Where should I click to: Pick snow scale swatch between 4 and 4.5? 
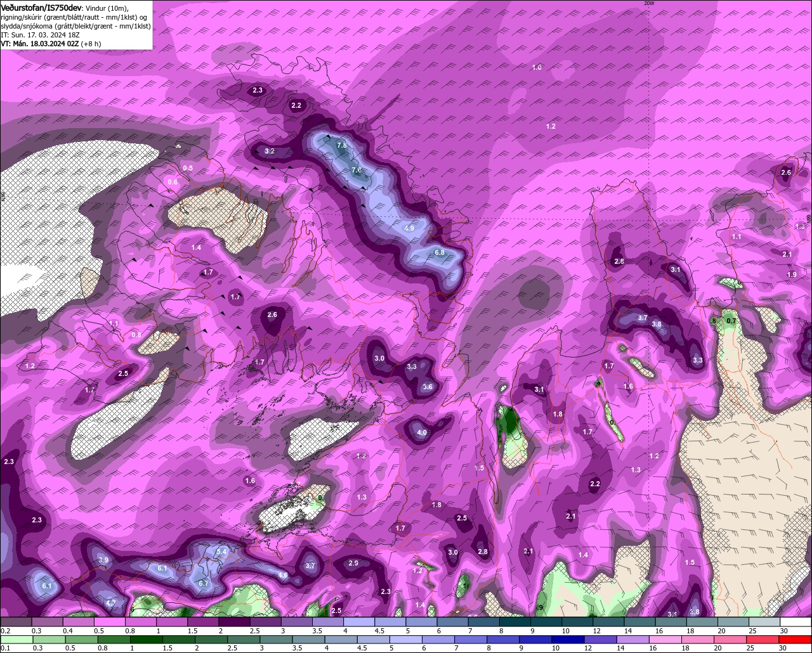point(358,621)
